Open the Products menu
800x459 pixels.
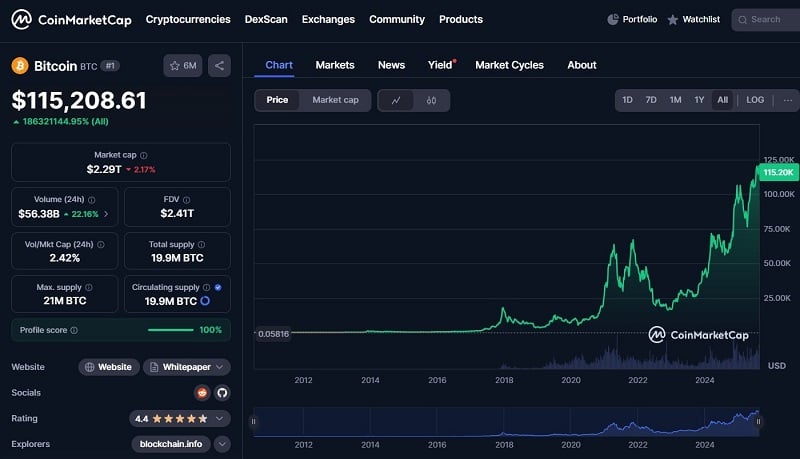(x=461, y=19)
